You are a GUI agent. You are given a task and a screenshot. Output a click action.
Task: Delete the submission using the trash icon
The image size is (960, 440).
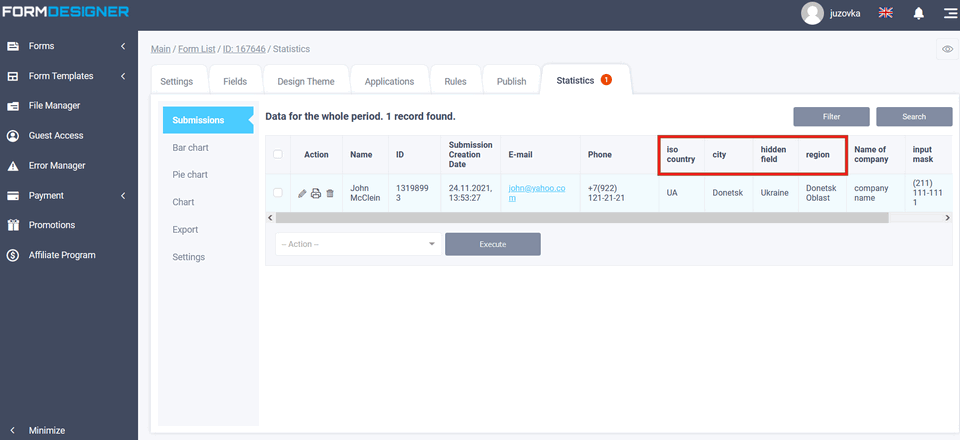coord(330,193)
